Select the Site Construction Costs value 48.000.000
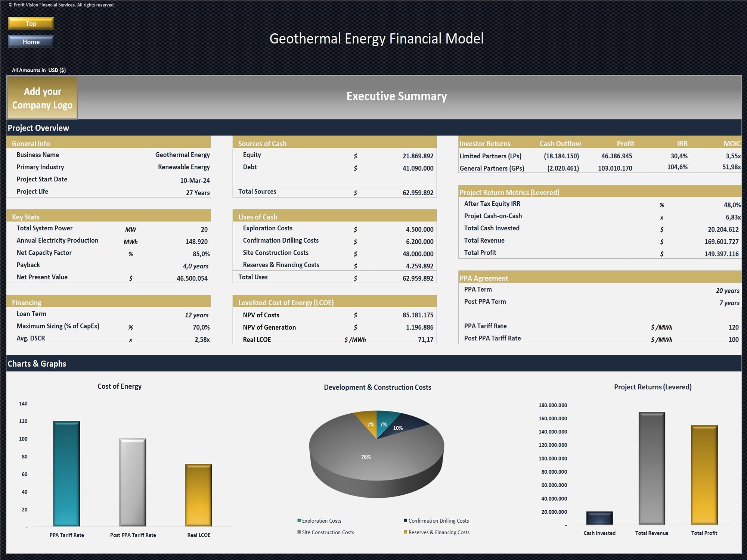The image size is (747, 560). (418, 254)
